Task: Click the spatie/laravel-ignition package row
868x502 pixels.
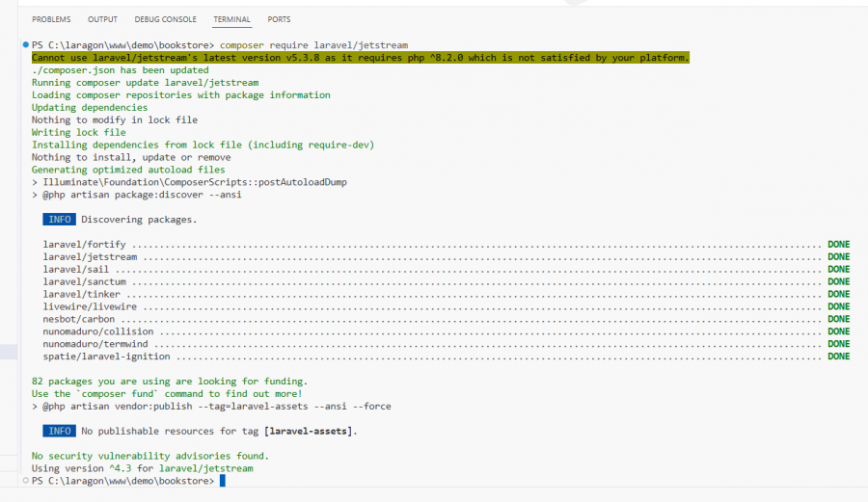Action: (447, 357)
